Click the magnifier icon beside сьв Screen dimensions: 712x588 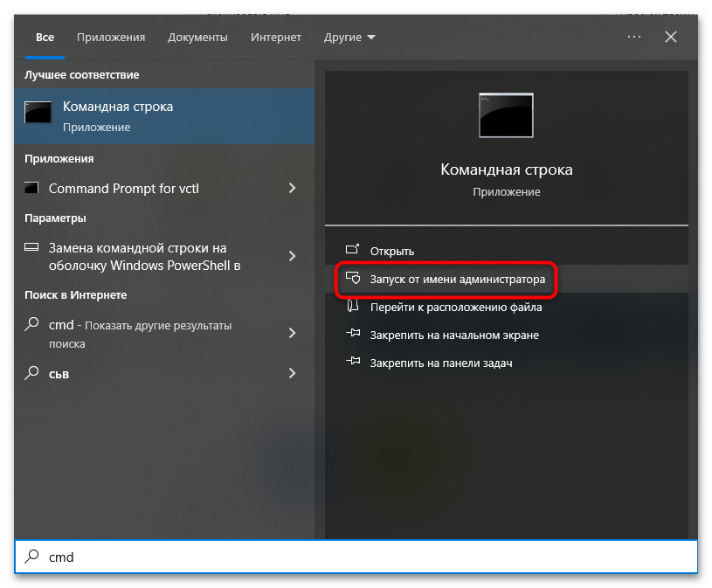(x=31, y=373)
